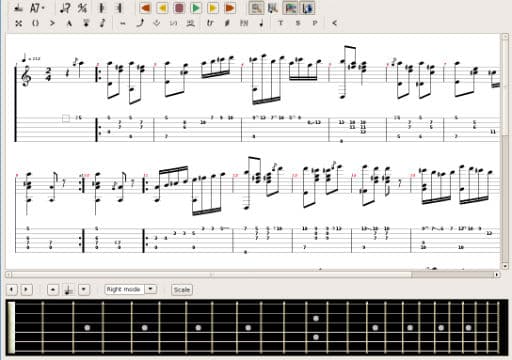Stop playback with the square stop button
512x360 pixels.
tap(179, 8)
